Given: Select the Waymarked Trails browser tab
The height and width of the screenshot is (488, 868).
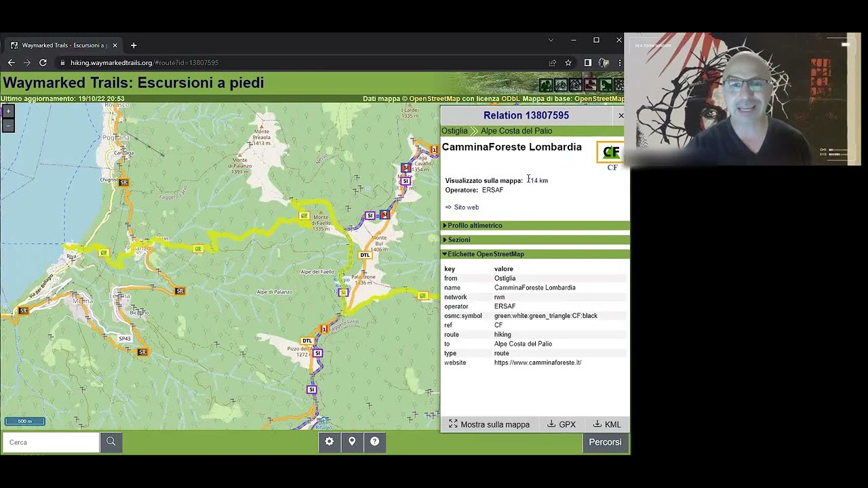Looking at the screenshot, I should point(63,45).
